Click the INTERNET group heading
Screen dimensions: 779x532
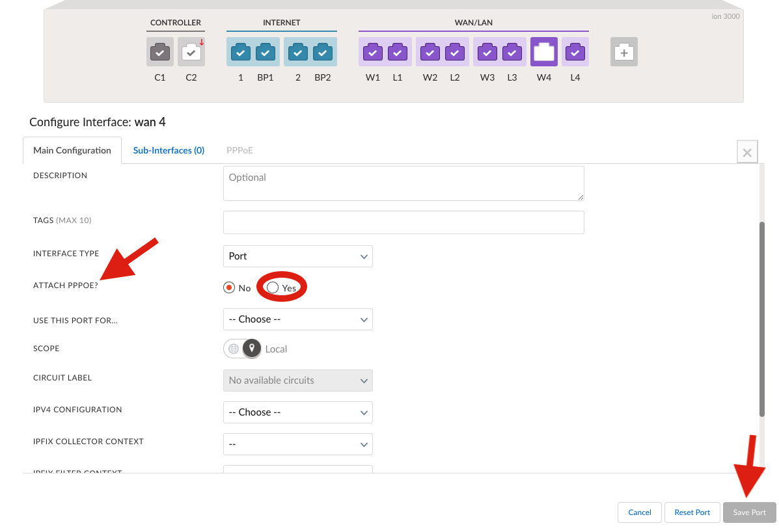click(282, 23)
